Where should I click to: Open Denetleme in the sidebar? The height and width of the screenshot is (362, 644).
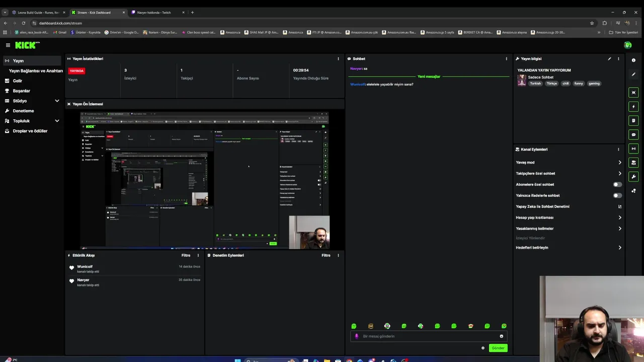coord(24,111)
